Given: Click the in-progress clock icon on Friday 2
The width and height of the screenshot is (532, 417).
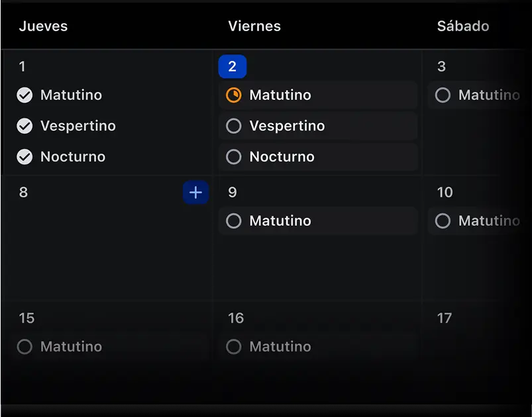Looking at the screenshot, I should coord(234,95).
